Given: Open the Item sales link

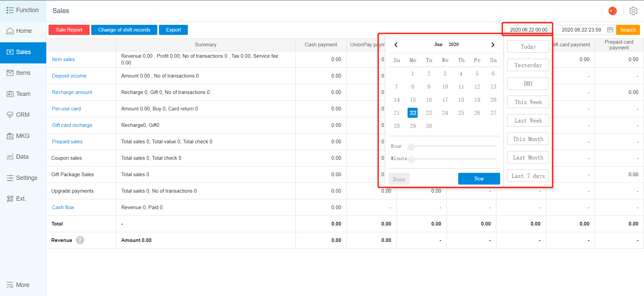Looking at the screenshot, I should click(63, 59).
